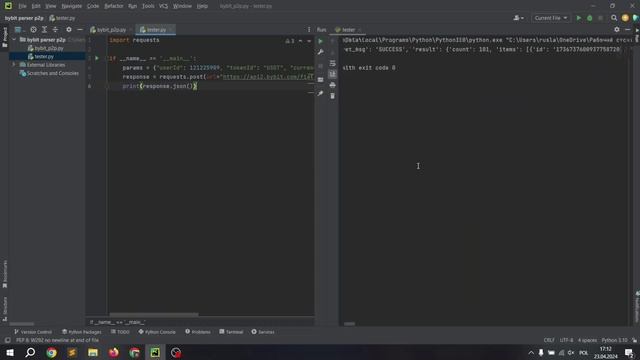Open the Tools menu
The height and width of the screenshot is (360, 640).
pyautogui.click(x=148, y=6)
